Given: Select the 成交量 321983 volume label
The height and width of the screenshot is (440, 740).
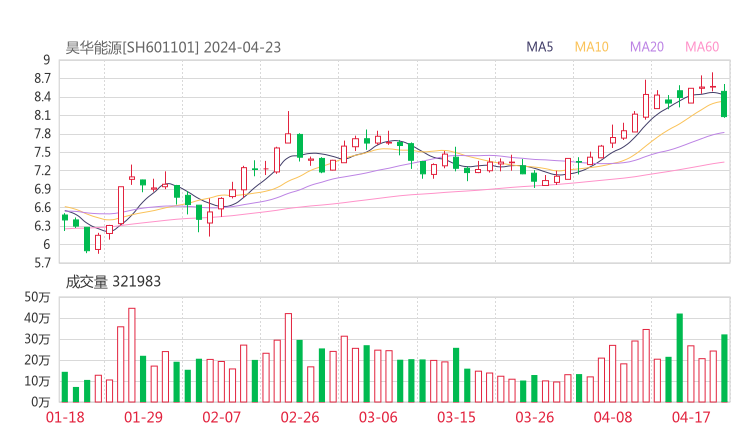Looking at the screenshot, I should coord(113,282).
